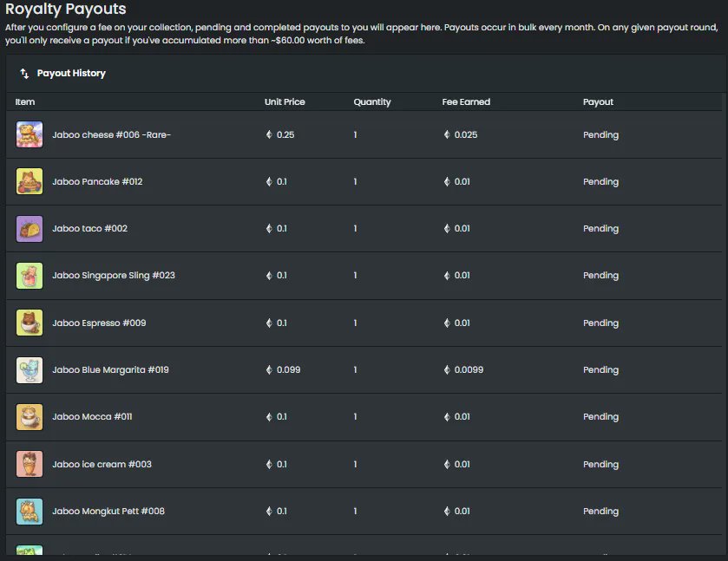The height and width of the screenshot is (561, 728).
Task: Click Pending status for Jaboo Singapore Sling
Action: click(600, 276)
